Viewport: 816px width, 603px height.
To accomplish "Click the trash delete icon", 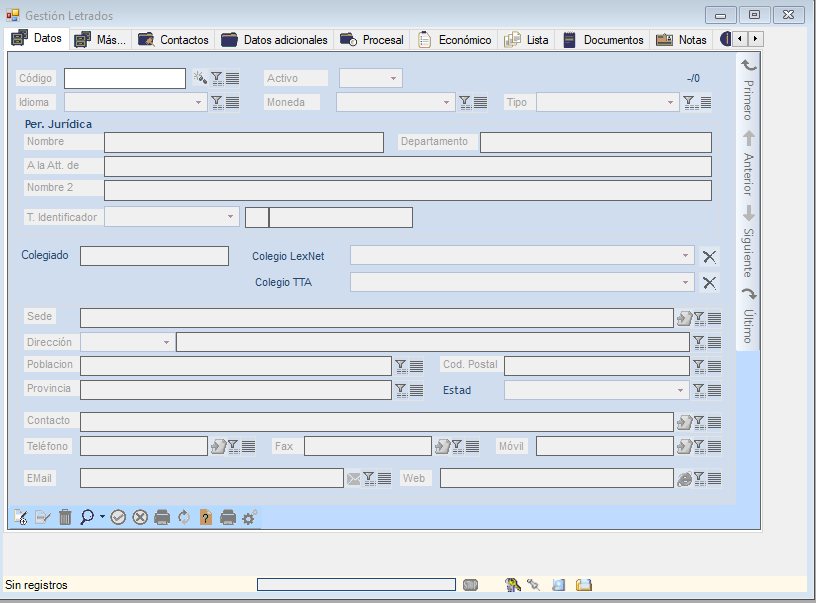I will (65, 517).
